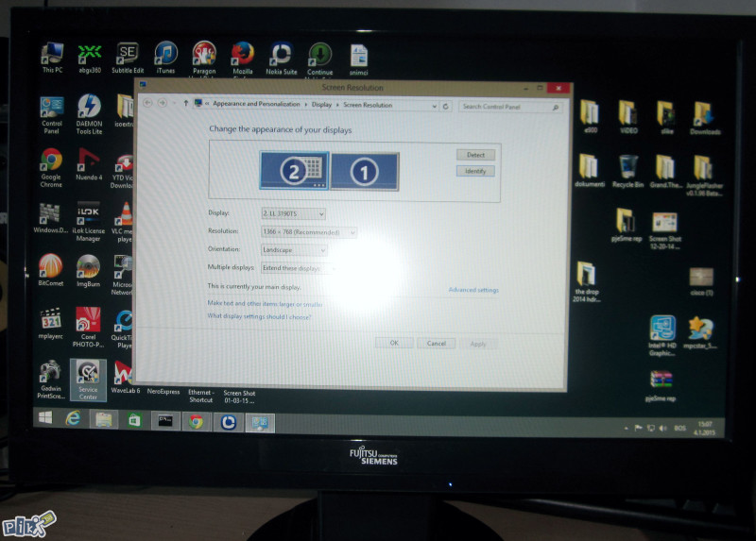Open the Resolution dropdown
The width and height of the screenshot is (756, 541).
(309, 232)
